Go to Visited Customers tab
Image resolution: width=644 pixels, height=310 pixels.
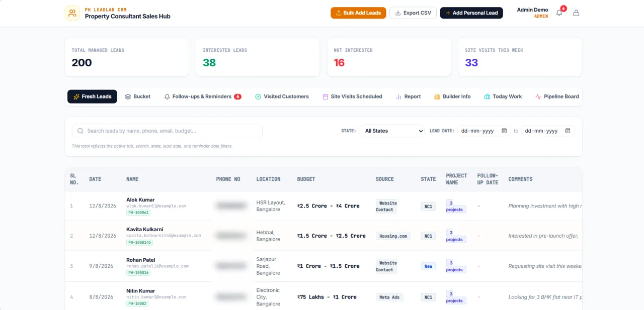pyautogui.click(x=282, y=96)
